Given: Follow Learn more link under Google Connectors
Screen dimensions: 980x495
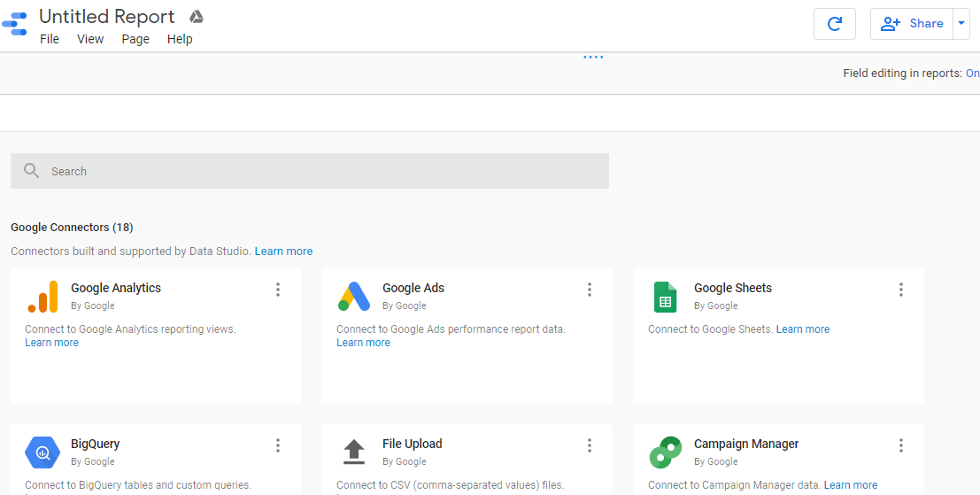Looking at the screenshot, I should (283, 251).
